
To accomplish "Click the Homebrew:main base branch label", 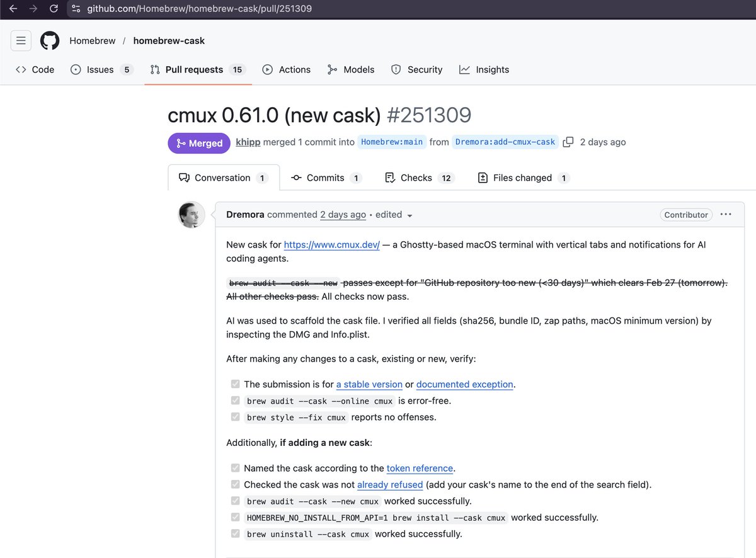I will (x=392, y=142).
